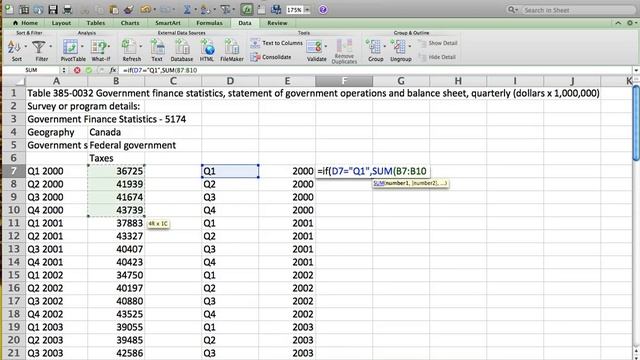
Task: Cancel formula entry with red X
Action: tap(77, 70)
